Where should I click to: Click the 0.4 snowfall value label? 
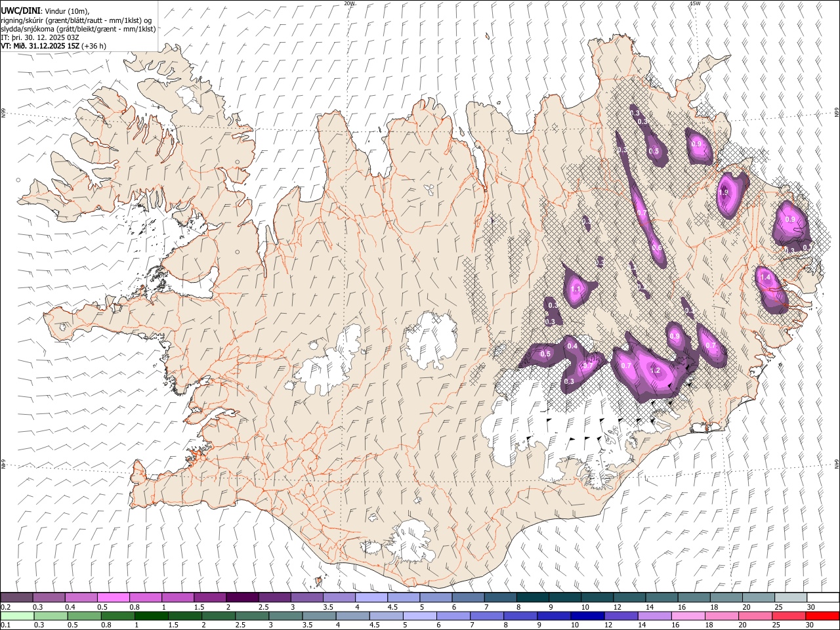[572, 346]
